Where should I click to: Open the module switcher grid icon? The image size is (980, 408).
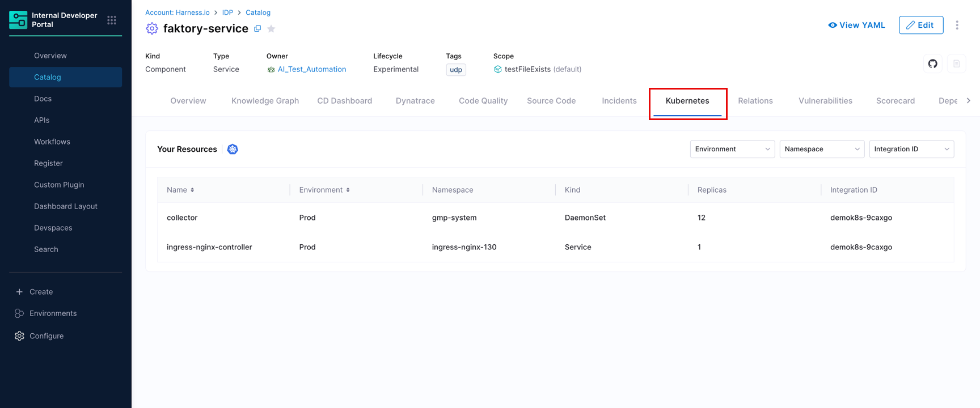click(112, 20)
